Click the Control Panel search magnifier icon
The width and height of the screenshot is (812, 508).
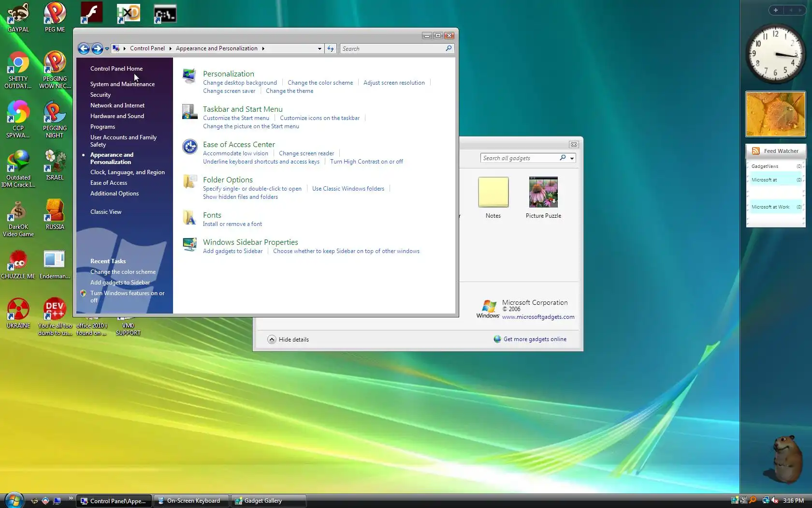(449, 48)
